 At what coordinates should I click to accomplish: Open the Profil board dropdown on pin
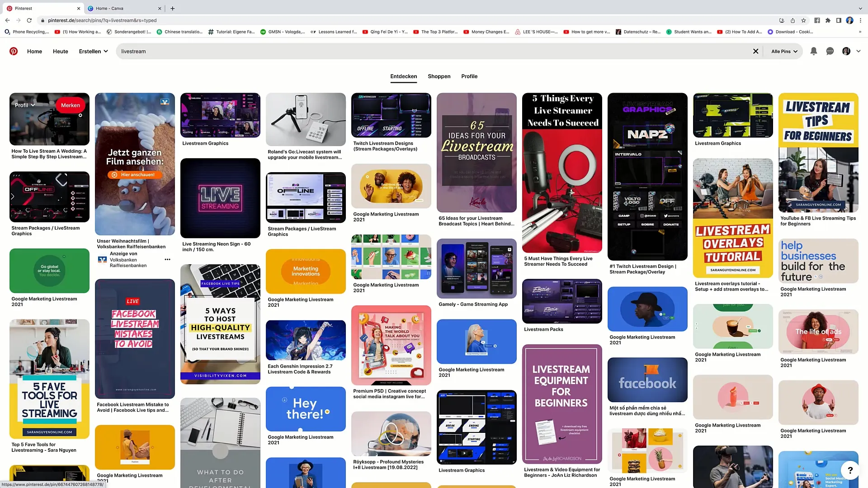(x=25, y=105)
